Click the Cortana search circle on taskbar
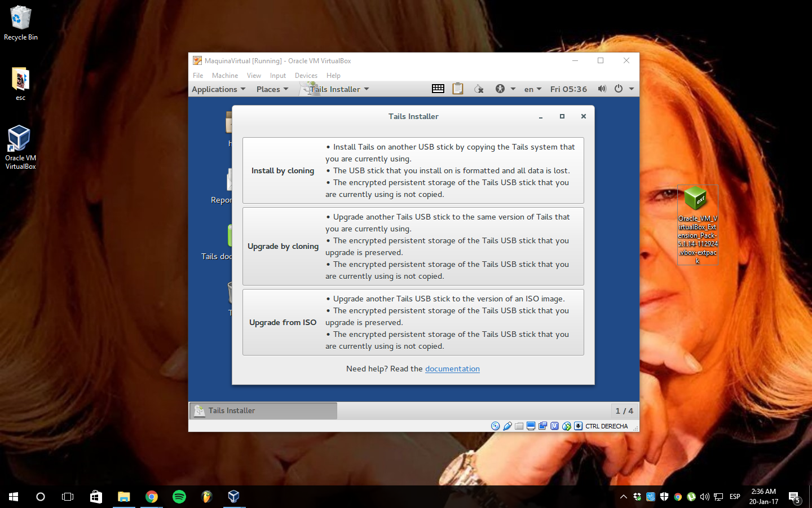 point(41,497)
